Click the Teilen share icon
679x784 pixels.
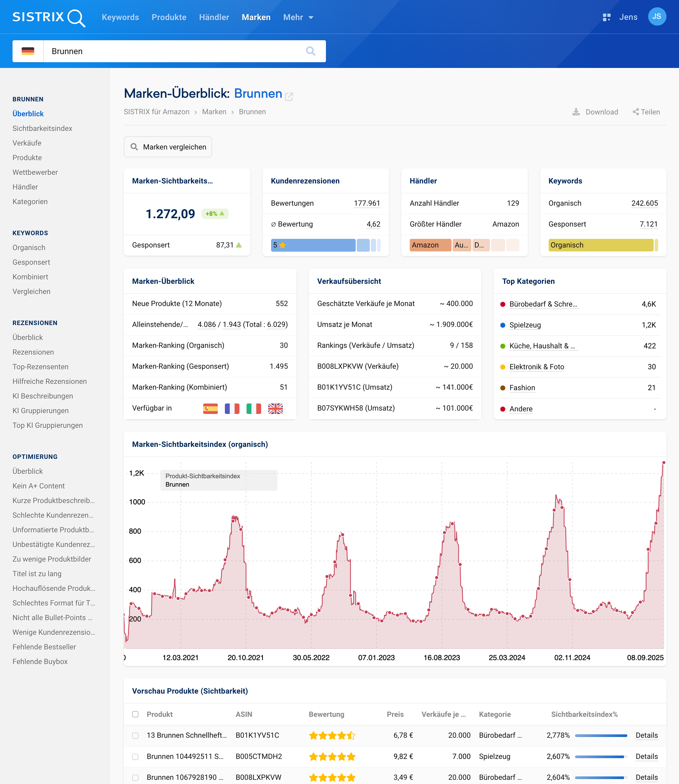click(635, 112)
